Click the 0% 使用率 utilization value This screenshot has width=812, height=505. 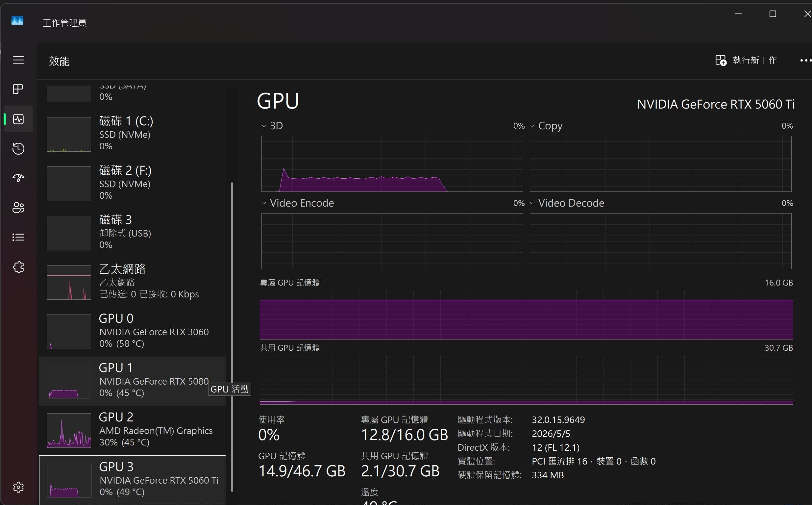(x=269, y=435)
